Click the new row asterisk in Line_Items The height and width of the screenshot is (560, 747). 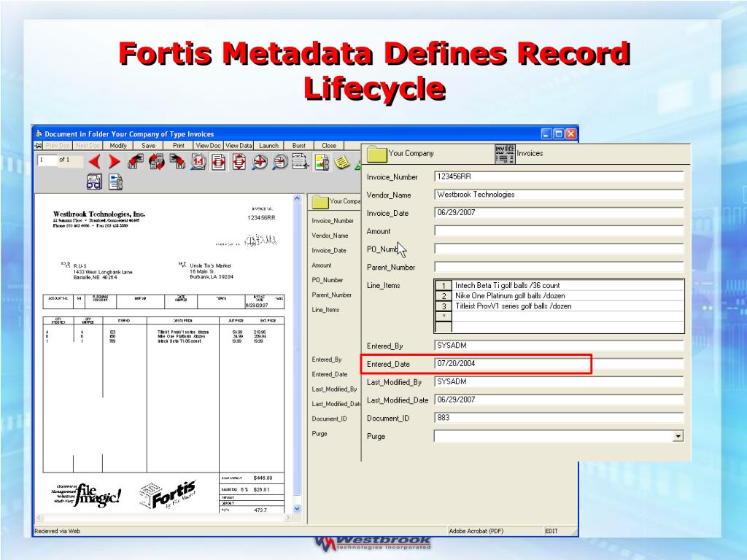click(444, 316)
